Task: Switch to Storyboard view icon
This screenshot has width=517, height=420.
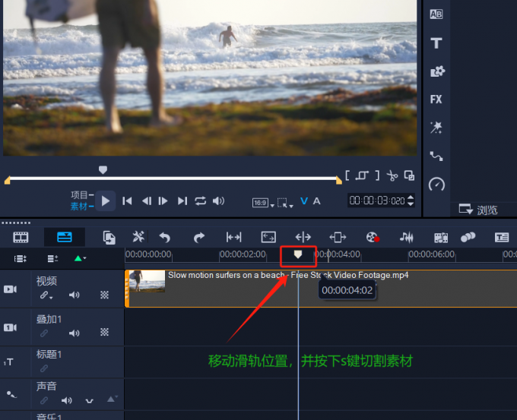Action: pos(21,237)
